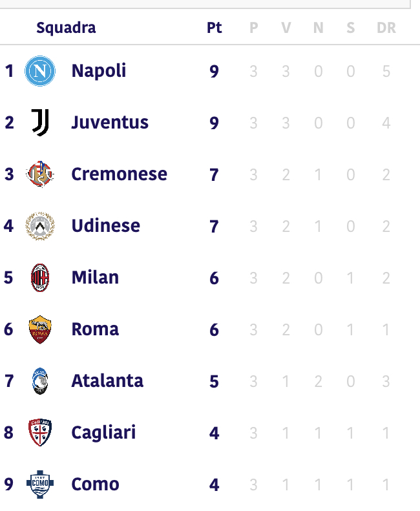Open the Como team name link

[95, 484]
